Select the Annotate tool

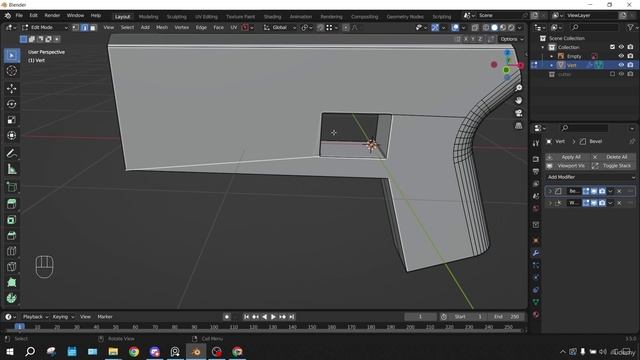(11, 153)
